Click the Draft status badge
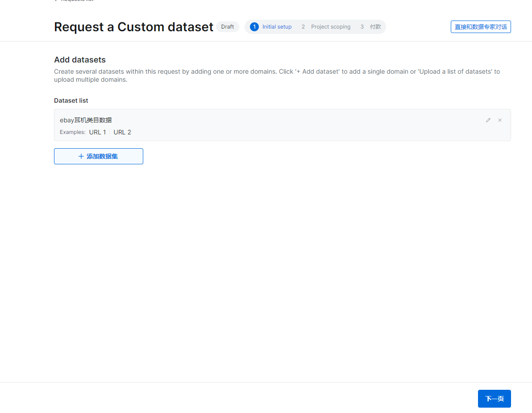This screenshot has height=413, width=532. coord(227,27)
